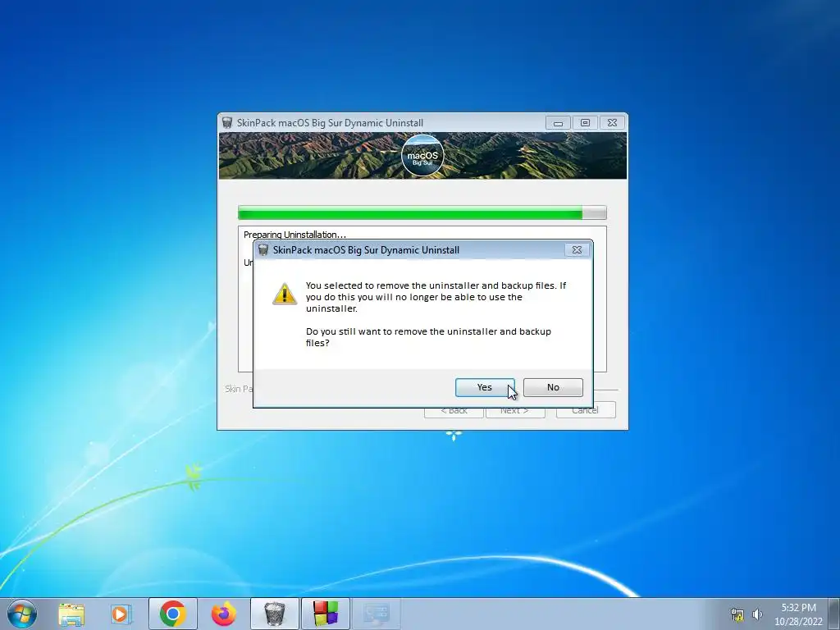Click the faded monitor taskbar icon
The image size is (840, 630).
pyautogui.click(x=376, y=614)
